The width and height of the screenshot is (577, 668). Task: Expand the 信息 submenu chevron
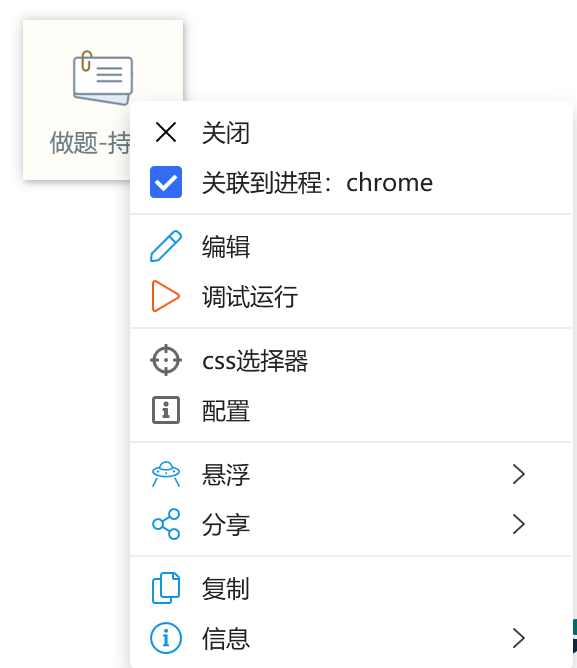coord(519,638)
